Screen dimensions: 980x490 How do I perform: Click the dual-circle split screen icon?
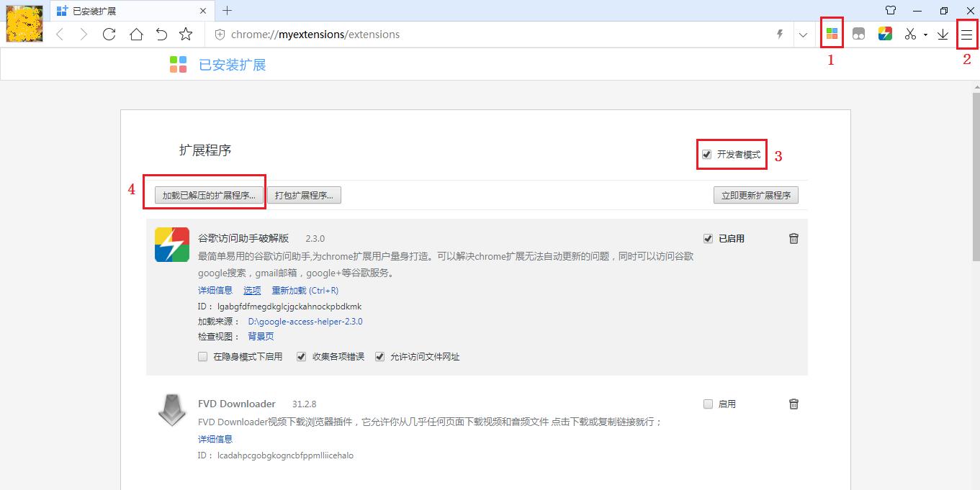click(858, 33)
